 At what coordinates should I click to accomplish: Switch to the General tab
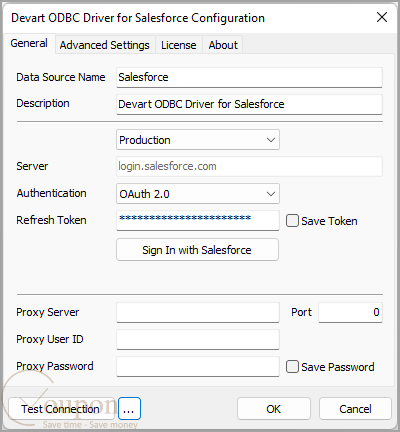point(29,43)
